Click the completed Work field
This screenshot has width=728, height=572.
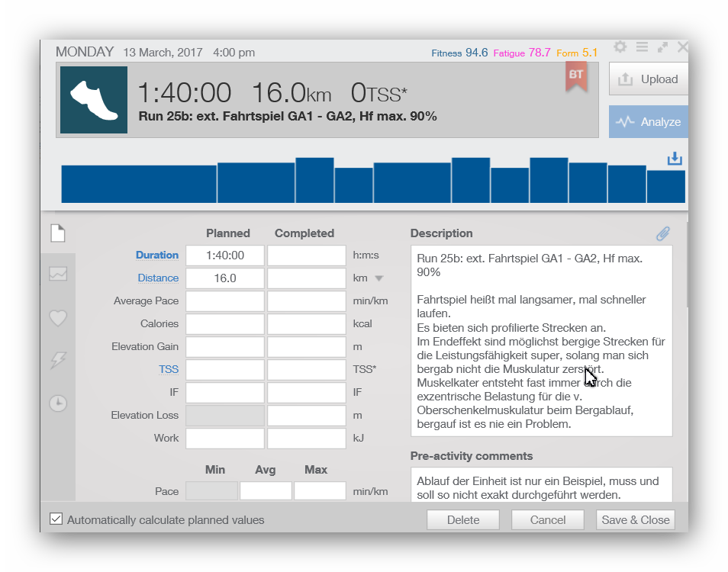pyautogui.click(x=307, y=439)
